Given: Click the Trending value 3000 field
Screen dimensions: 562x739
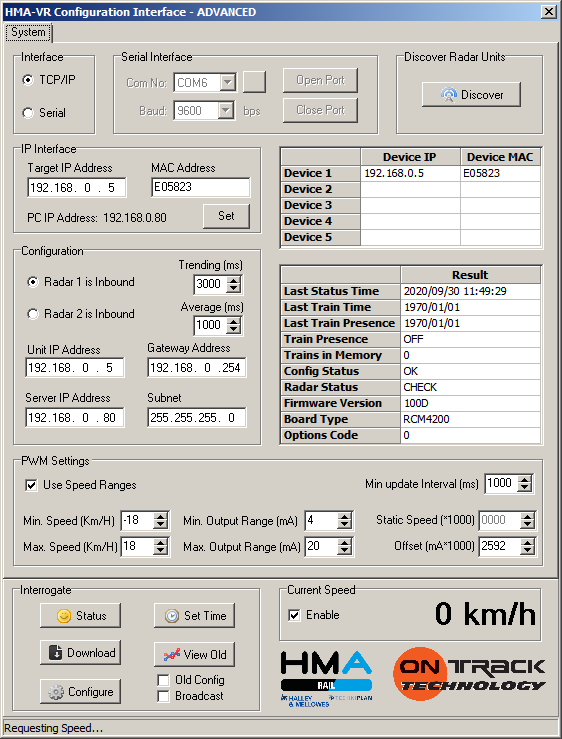Looking at the screenshot, I should pos(210,284).
